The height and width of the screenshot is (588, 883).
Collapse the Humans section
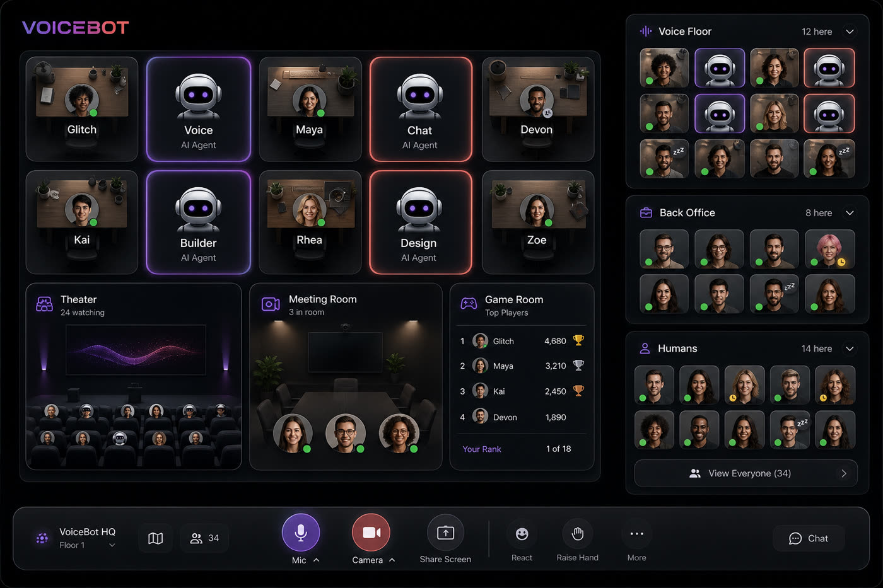tap(850, 349)
